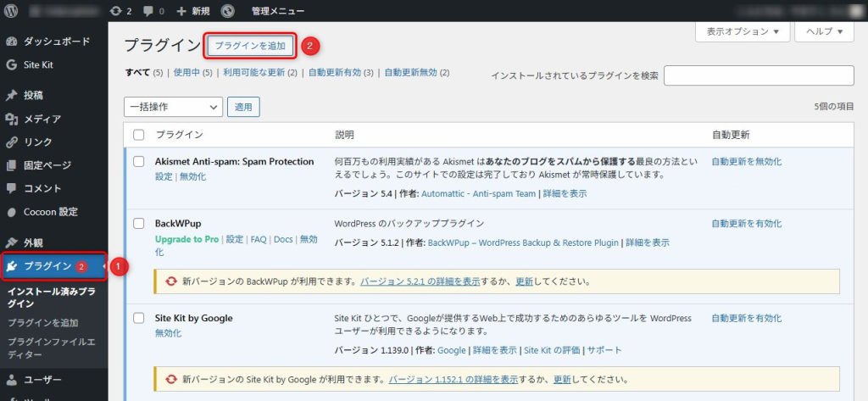Click the installed plugins search field
This screenshot has width=868, height=401.
pyautogui.click(x=758, y=75)
